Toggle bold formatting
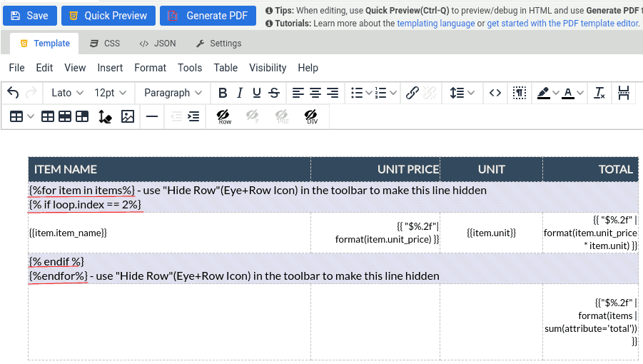The image size is (643, 364). click(x=223, y=93)
